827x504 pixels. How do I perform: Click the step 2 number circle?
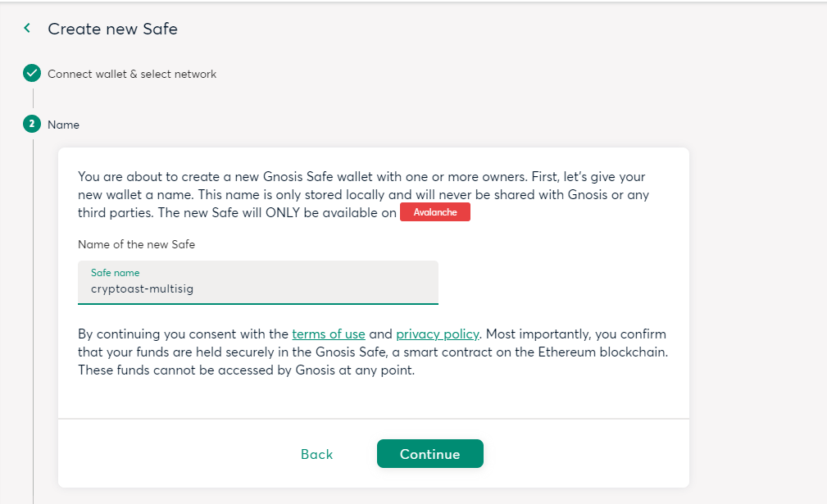pos(32,125)
